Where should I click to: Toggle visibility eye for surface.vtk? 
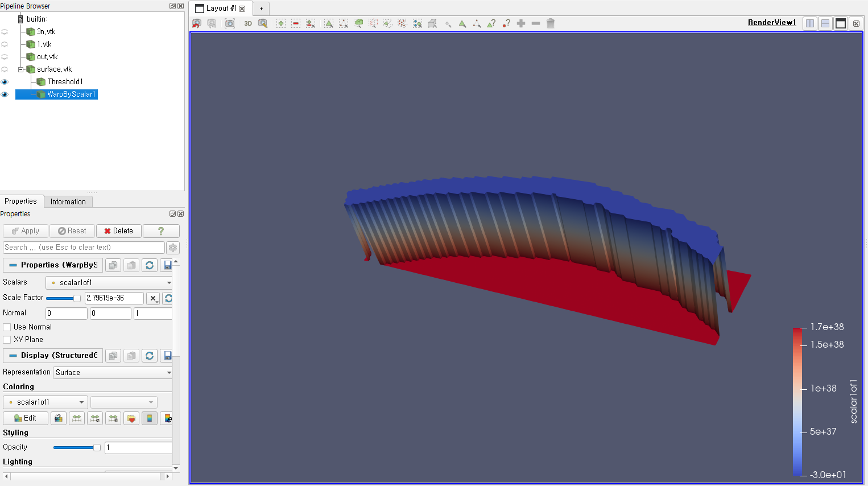coord(5,69)
